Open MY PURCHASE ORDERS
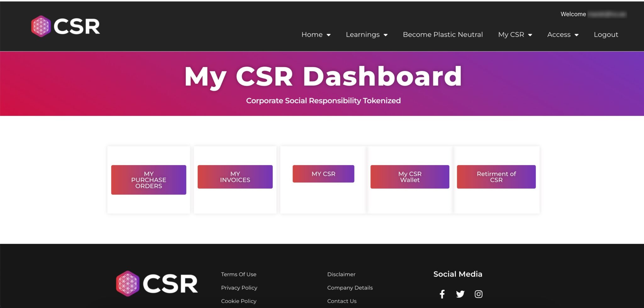644x308 pixels. click(x=148, y=180)
